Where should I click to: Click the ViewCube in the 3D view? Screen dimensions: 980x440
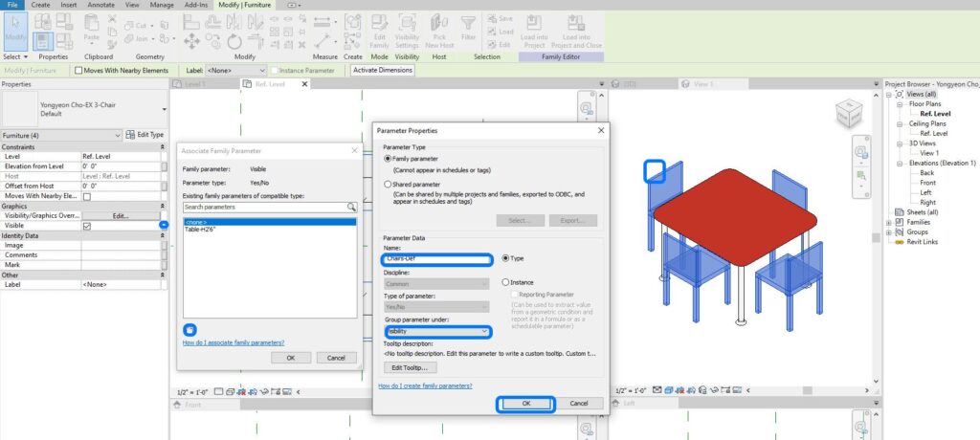click(849, 114)
